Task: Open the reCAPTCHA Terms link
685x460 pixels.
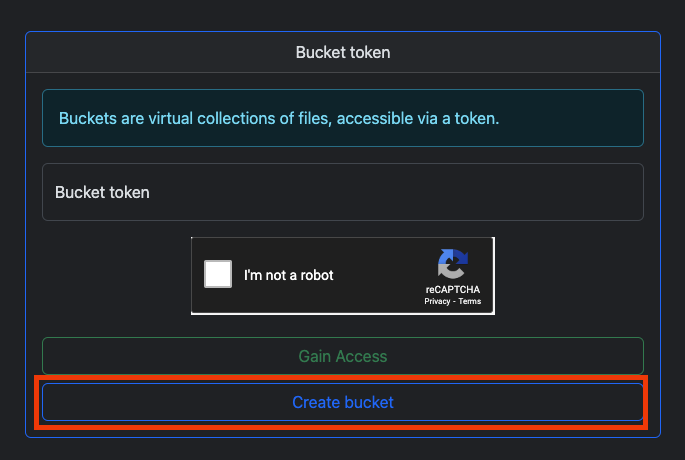Action: click(x=470, y=301)
